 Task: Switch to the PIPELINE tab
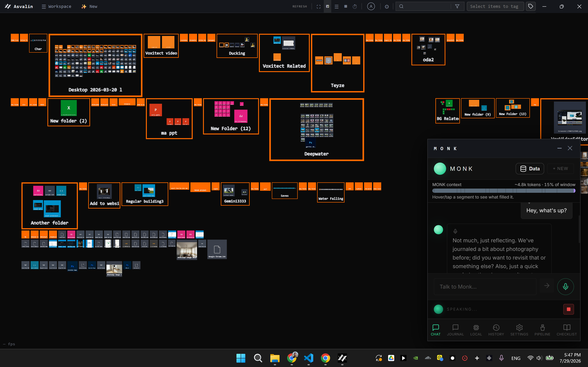(x=542, y=330)
